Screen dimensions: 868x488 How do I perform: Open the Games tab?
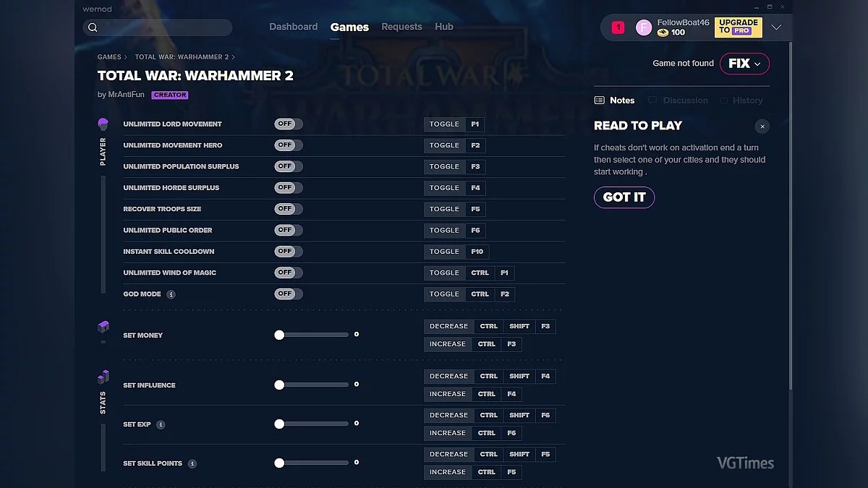349,27
